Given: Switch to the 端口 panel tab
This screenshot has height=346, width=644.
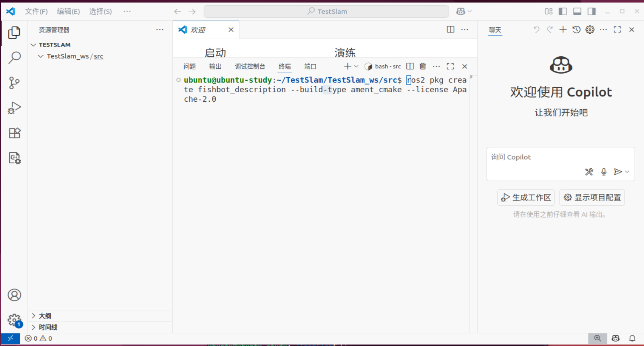Looking at the screenshot, I should coord(310,67).
